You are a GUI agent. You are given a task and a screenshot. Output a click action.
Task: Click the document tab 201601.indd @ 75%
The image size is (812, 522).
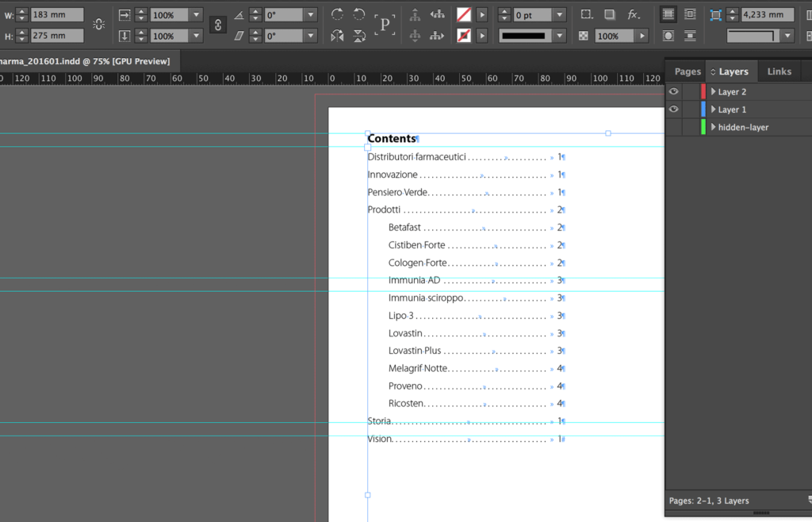pyautogui.click(x=85, y=61)
